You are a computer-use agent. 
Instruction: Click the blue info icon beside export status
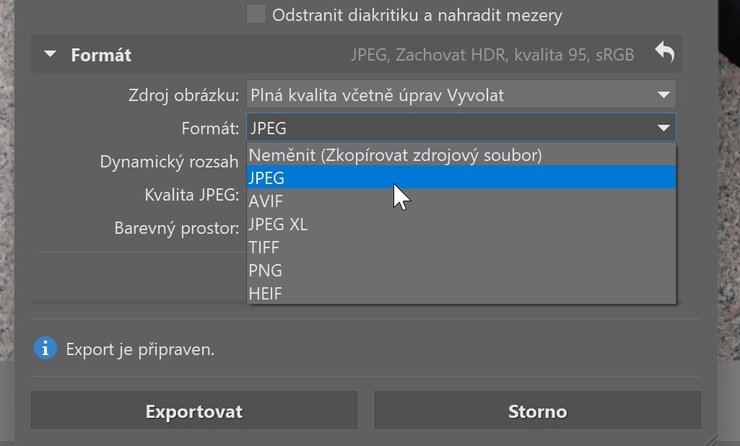click(45, 349)
